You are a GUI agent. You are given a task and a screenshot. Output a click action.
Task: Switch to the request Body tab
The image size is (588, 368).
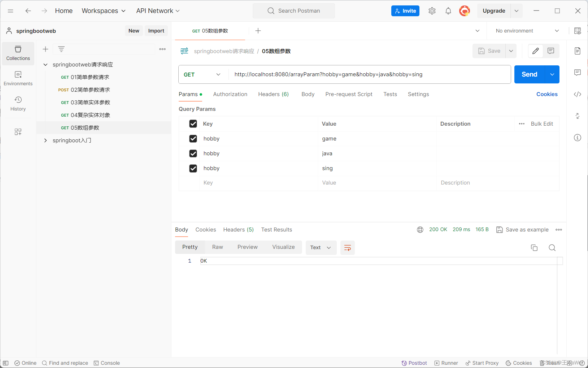click(308, 94)
